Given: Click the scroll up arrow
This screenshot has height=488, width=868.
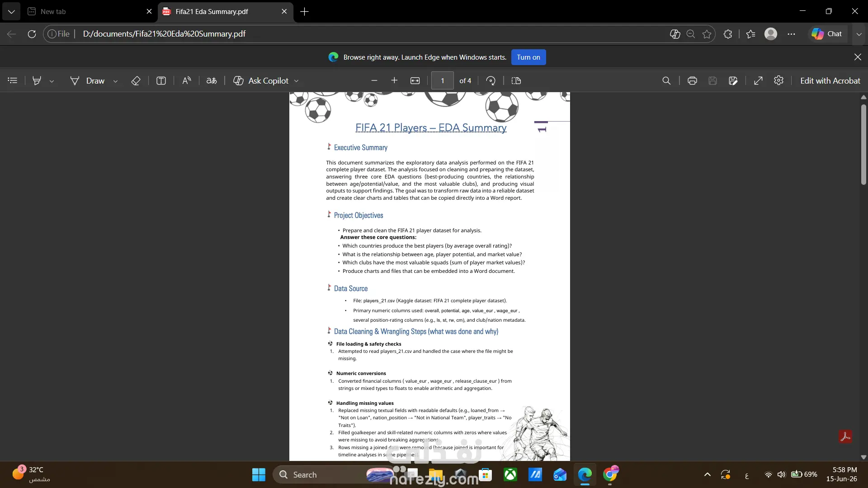Looking at the screenshot, I should 863,97.
